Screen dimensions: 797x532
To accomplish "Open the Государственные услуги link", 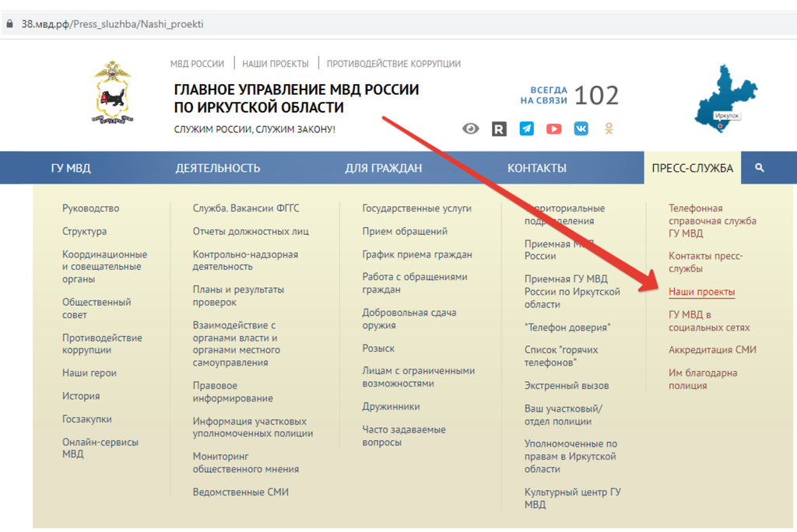I will [416, 208].
